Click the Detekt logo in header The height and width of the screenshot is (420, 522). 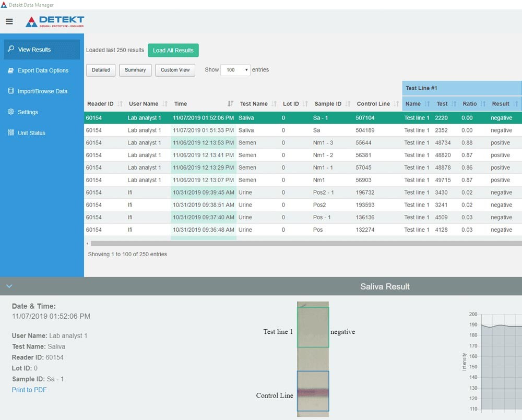point(55,21)
